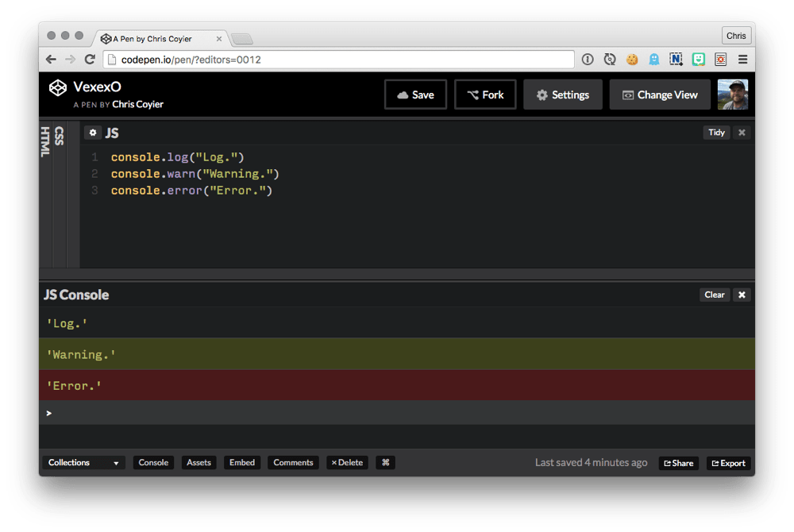Click the Evernote Web Clipper extension icon

(676, 59)
